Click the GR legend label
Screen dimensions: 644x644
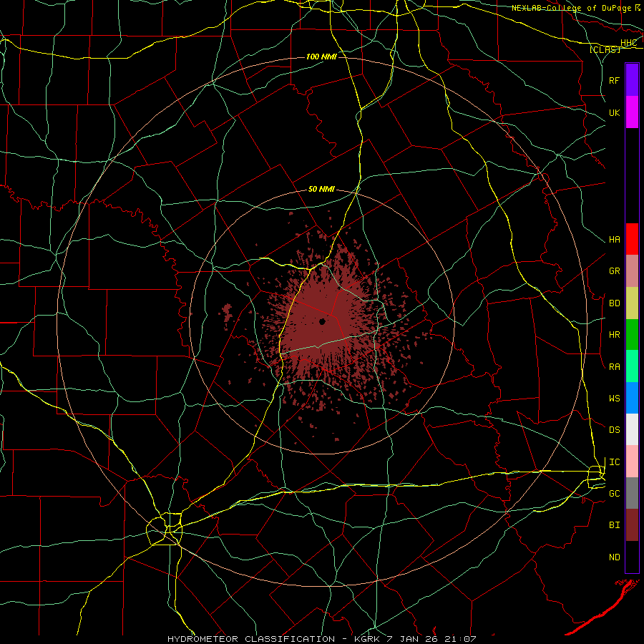[614, 271]
